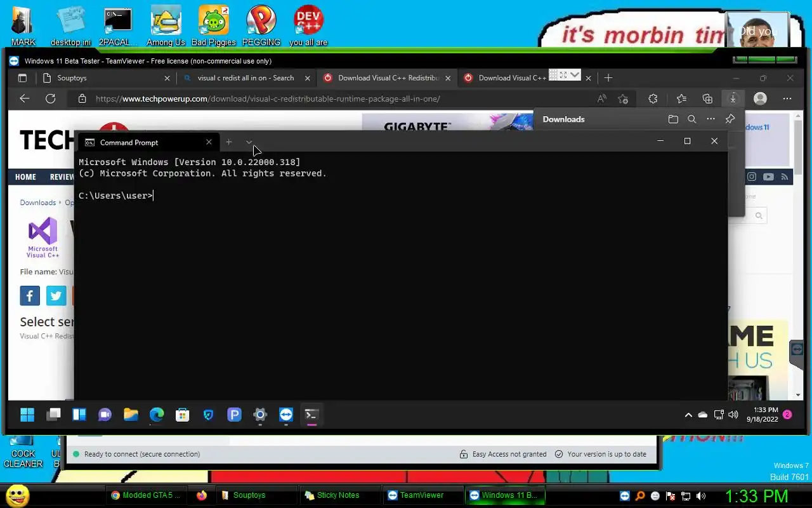Screen dimensions: 812x508
Task: Expand the TeamViewer toolbar chevron
Action: coord(575,75)
